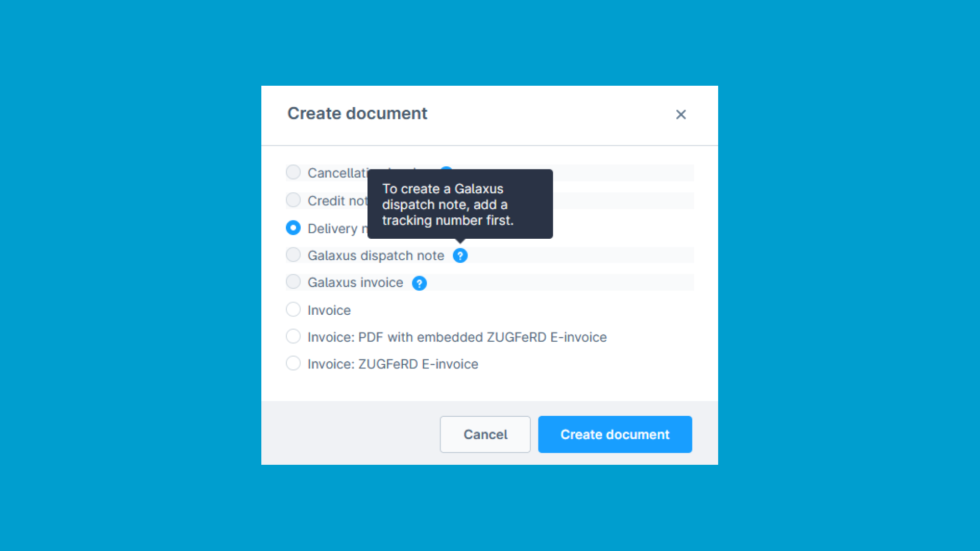Choose Invoice: PDF with embedded ZUGFeRD E-invoice

pos(293,336)
